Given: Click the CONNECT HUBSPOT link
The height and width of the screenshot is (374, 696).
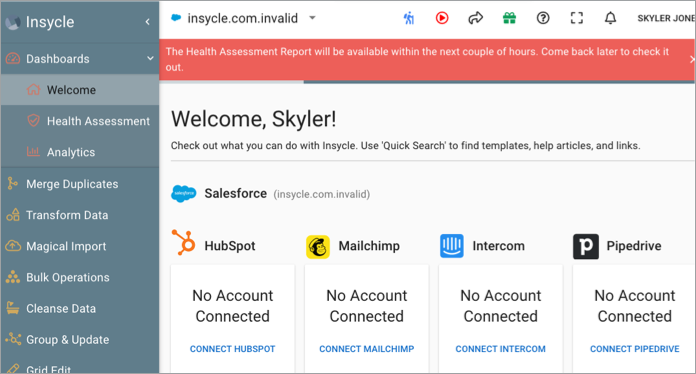Looking at the screenshot, I should pyautogui.click(x=233, y=349).
